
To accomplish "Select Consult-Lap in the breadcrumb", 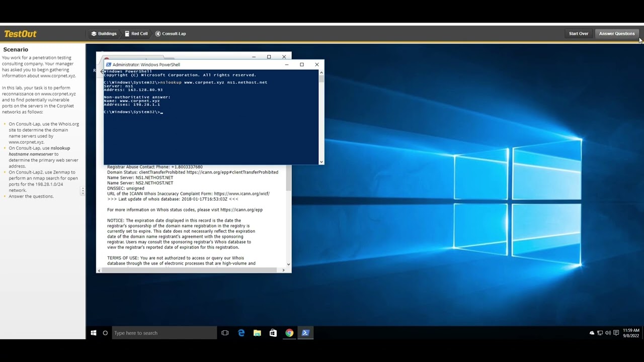I will pyautogui.click(x=171, y=34).
